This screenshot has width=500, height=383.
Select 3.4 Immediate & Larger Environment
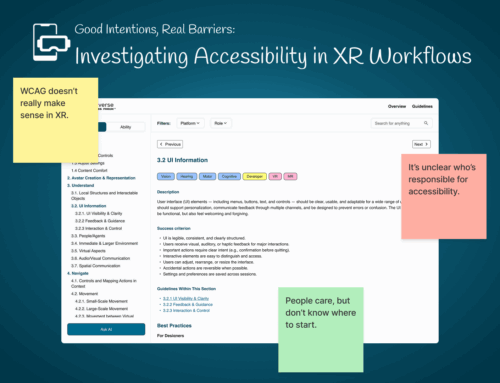point(104,243)
